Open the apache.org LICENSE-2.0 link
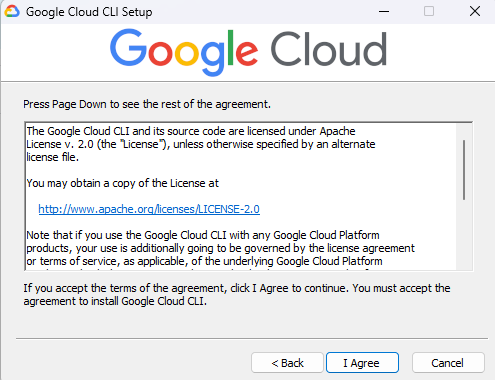Viewport: 495px width, 380px height. (149, 209)
